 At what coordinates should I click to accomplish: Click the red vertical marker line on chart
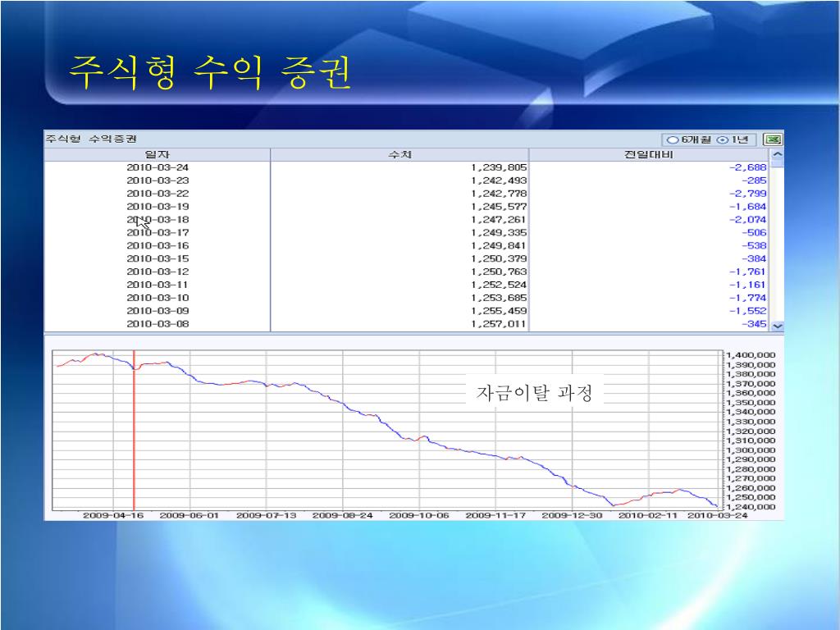click(x=134, y=430)
